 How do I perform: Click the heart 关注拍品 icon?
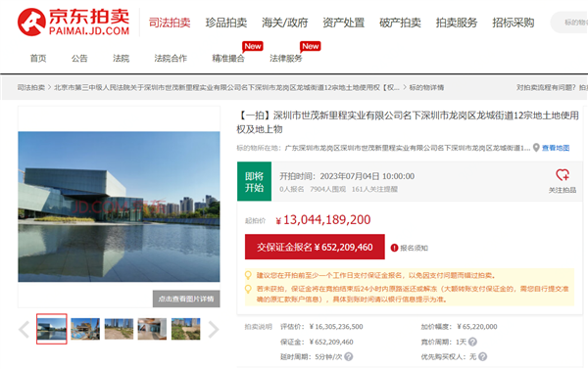coord(563,175)
